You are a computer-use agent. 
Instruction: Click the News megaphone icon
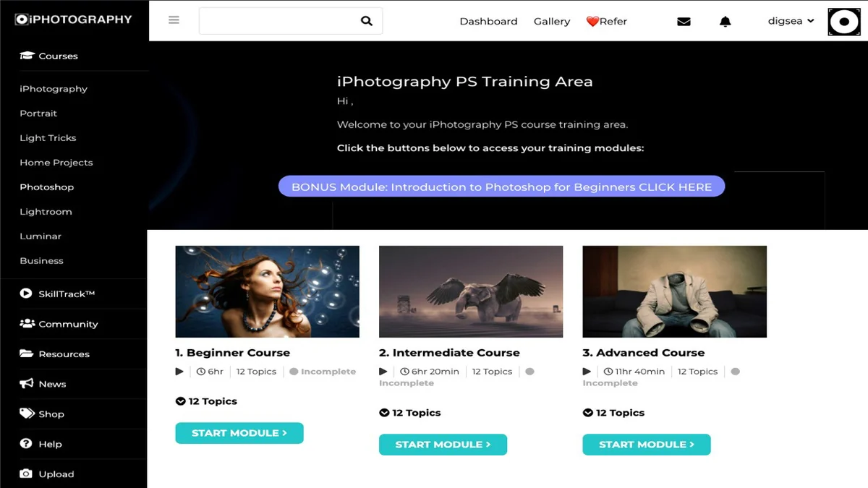pyautogui.click(x=26, y=383)
